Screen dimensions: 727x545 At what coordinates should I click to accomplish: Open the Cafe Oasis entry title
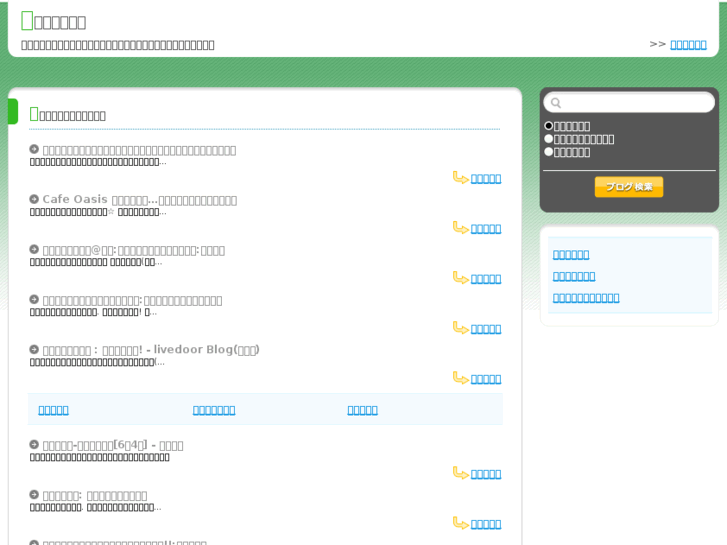[x=140, y=200]
